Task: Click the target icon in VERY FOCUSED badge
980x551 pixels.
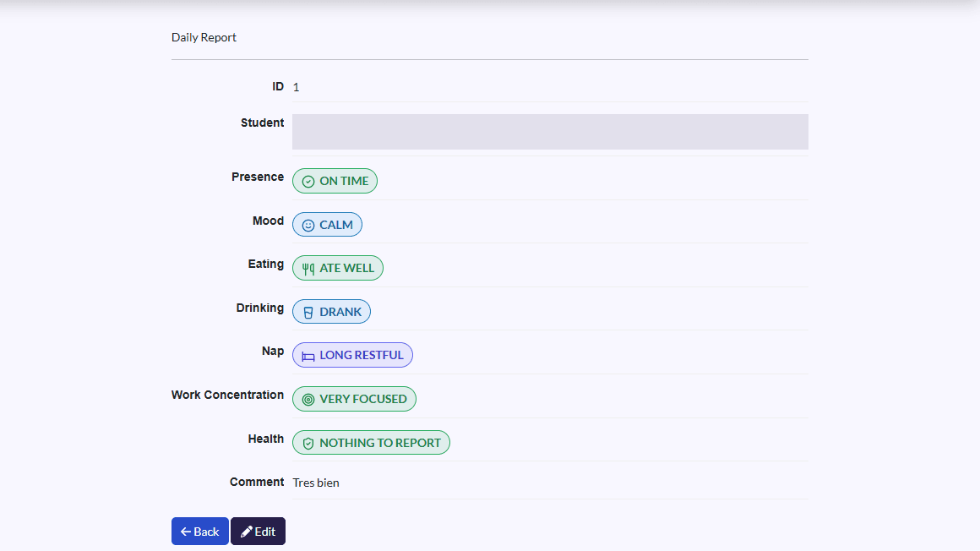Action: tap(308, 400)
